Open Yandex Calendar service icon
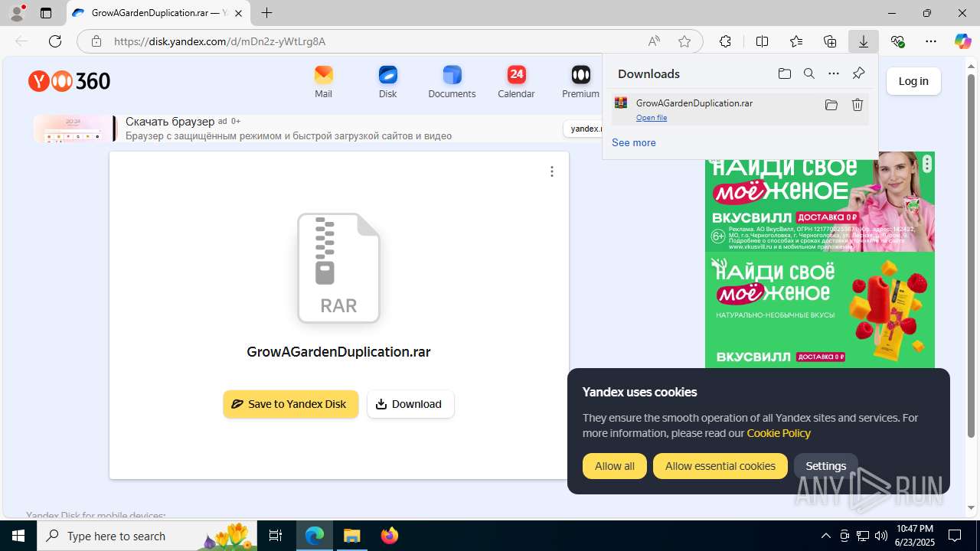 (516, 81)
